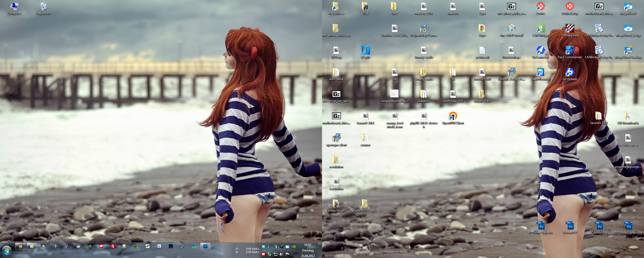Select the Druckvorlage archive
The height and width of the screenshot is (258, 644).
pyautogui.click(x=511, y=52)
